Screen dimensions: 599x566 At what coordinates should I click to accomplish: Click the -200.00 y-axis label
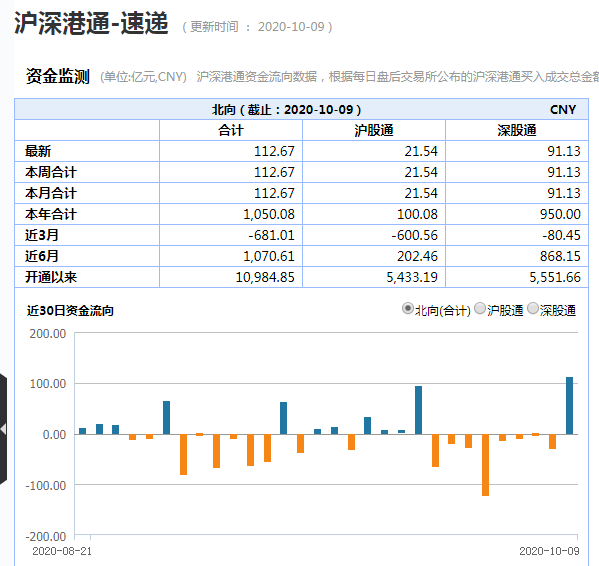click(46, 537)
